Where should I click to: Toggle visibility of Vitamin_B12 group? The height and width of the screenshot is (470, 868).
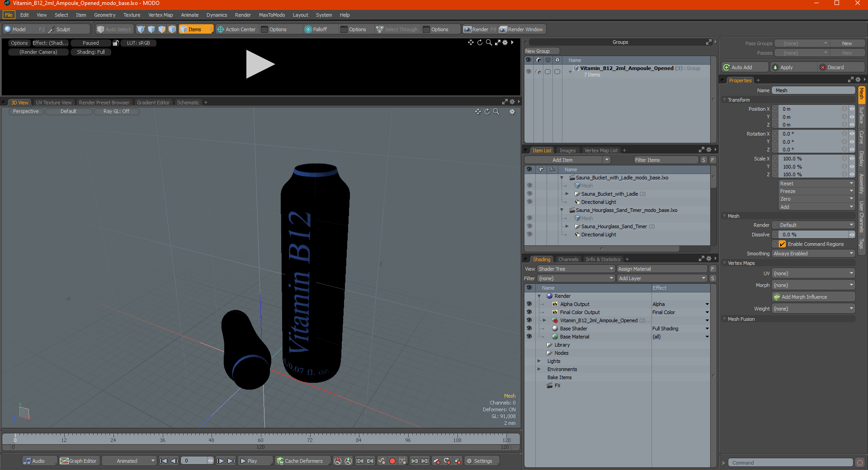click(528, 71)
